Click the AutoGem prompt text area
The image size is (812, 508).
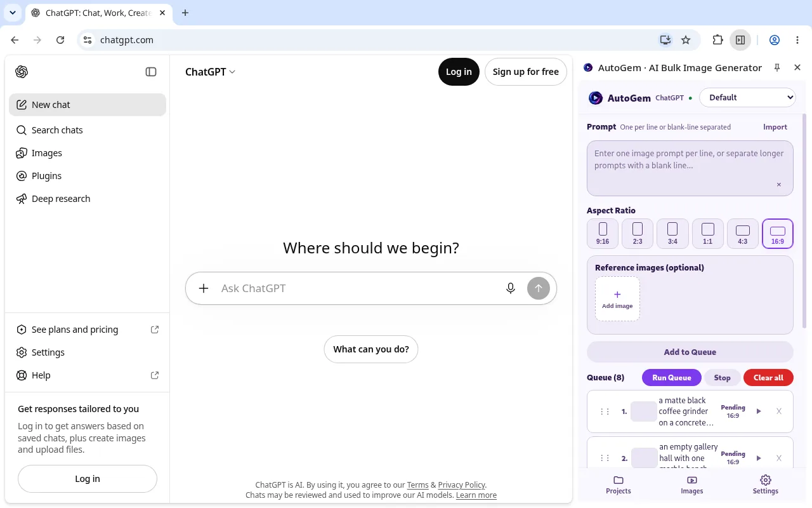click(690, 168)
